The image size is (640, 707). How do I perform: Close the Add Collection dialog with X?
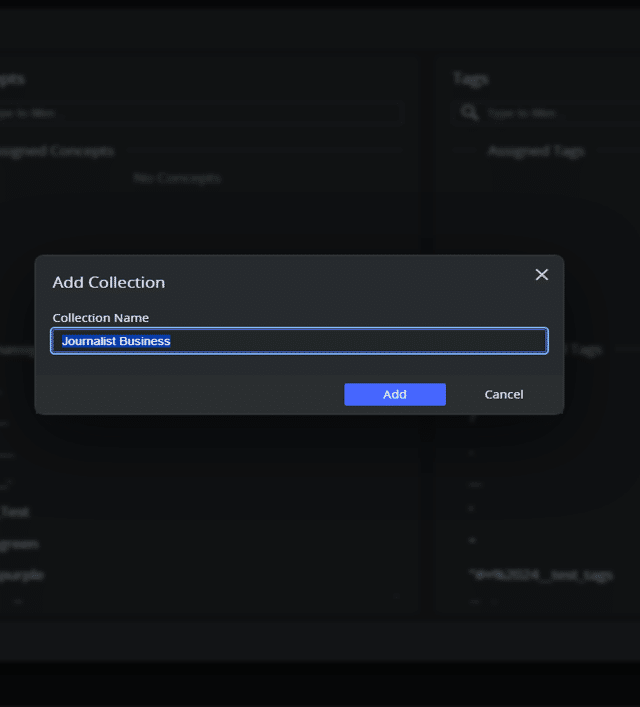click(x=542, y=274)
